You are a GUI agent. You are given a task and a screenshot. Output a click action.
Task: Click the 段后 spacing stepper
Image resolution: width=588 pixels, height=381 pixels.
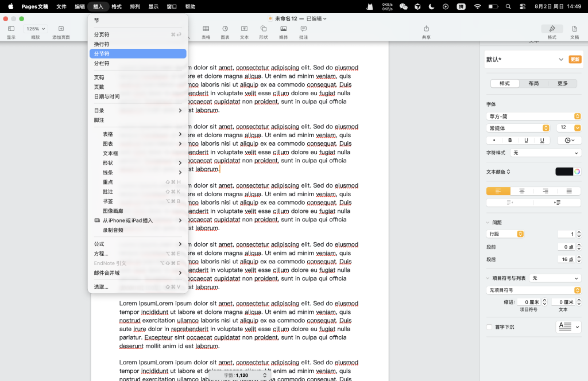click(x=579, y=259)
